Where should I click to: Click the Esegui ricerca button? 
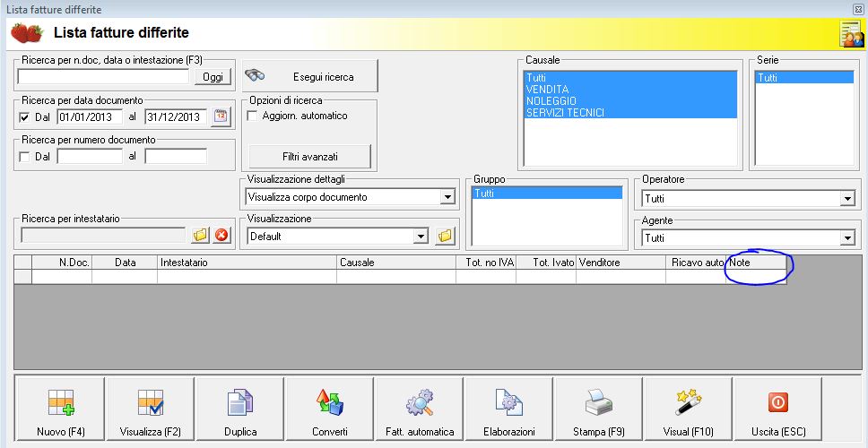[310, 76]
